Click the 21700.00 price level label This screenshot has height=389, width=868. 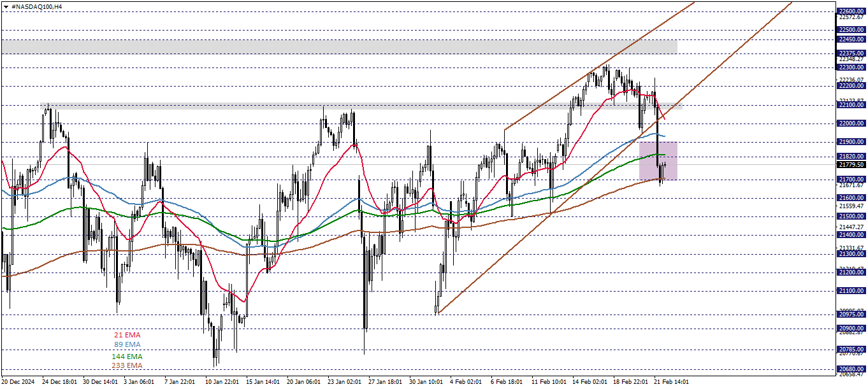click(x=851, y=180)
